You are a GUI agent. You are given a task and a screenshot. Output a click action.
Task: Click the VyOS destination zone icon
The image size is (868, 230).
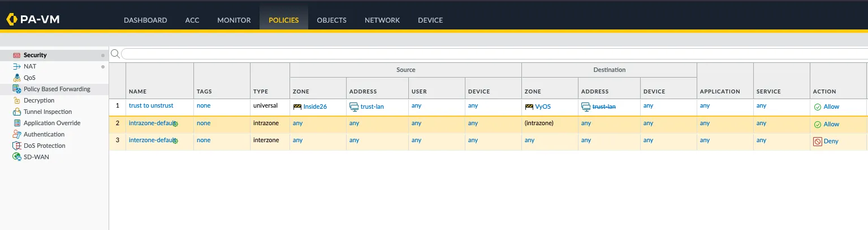point(529,107)
